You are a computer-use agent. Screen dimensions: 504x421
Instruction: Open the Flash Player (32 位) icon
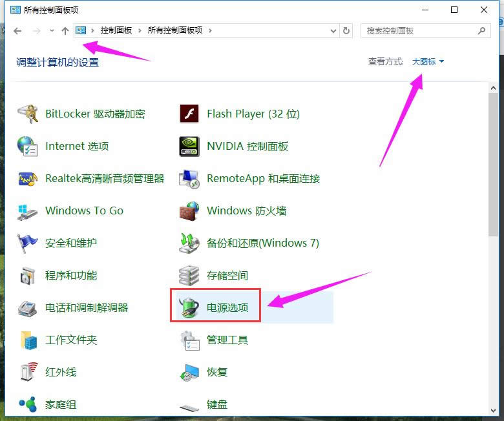[189, 114]
